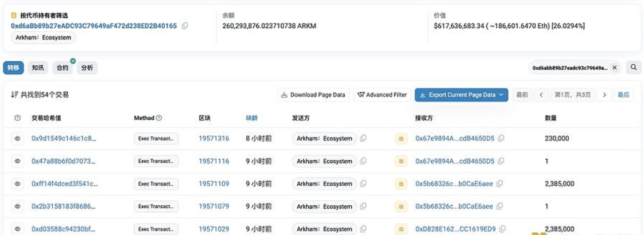Open block number 19571316 link
This screenshot has height=235, width=644.
coord(214,139)
